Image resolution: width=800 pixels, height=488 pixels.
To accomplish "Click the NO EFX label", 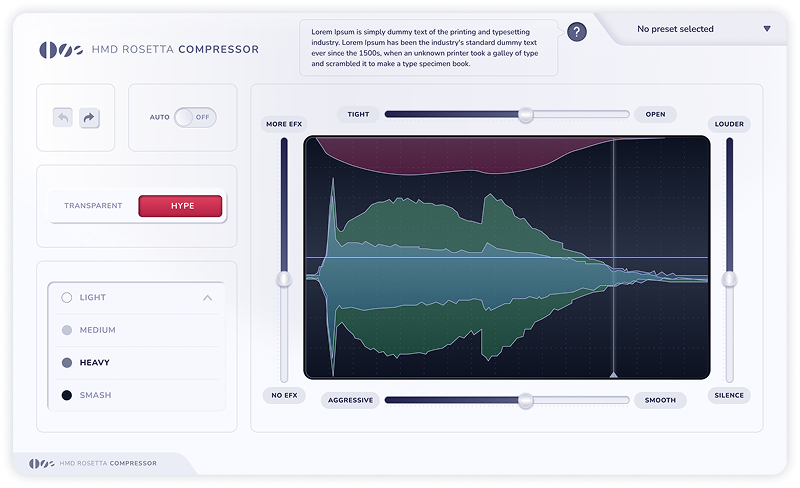I will [x=284, y=395].
